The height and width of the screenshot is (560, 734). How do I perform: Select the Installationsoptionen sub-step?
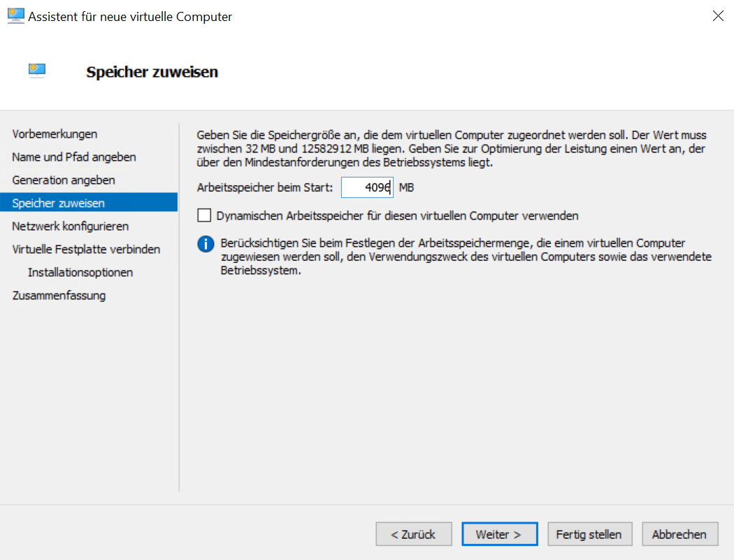click(x=80, y=273)
